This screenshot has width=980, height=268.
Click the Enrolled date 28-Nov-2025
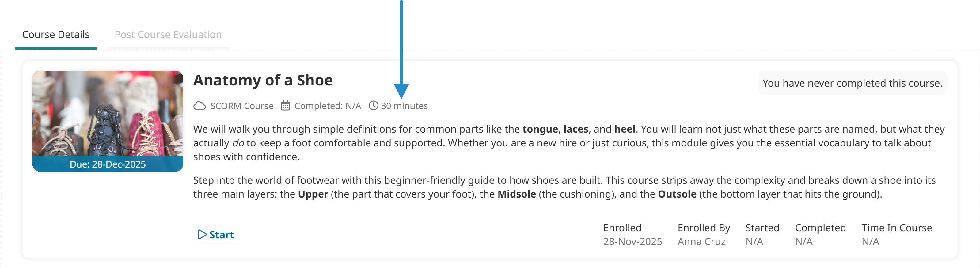632,242
